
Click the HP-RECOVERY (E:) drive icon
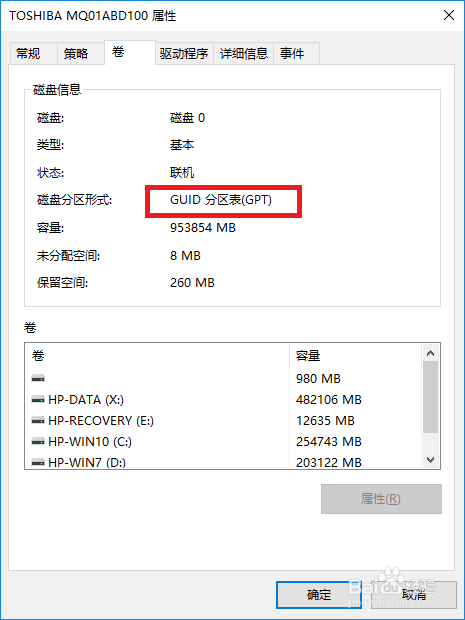(x=38, y=421)
